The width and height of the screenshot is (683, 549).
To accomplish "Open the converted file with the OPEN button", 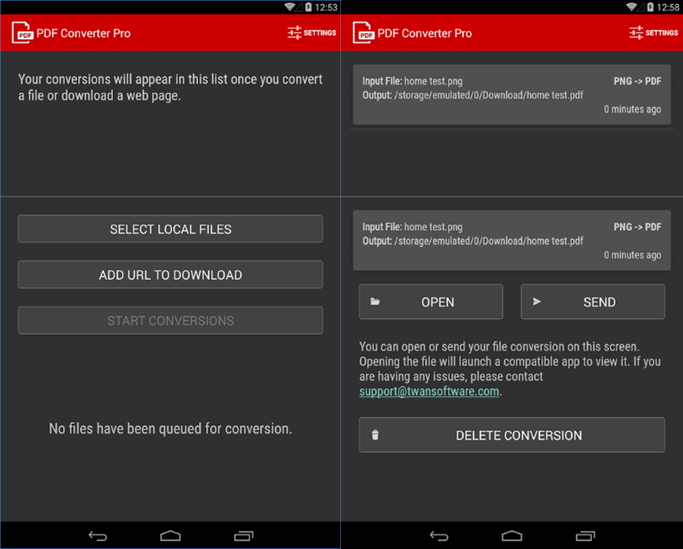I will click(431, 302).
